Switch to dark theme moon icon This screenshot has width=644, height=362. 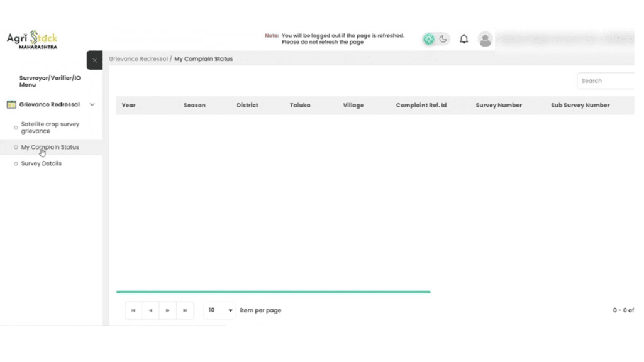pyautogui.click(x=443, y=39)
